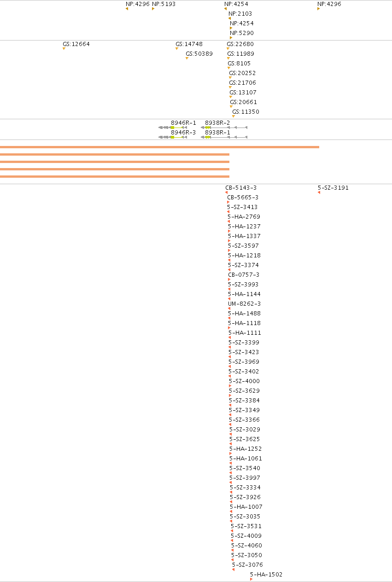Open the GS:50389 feature
Image resolution: width=392 pixels, height=582 pixels.
pos(199,54)
